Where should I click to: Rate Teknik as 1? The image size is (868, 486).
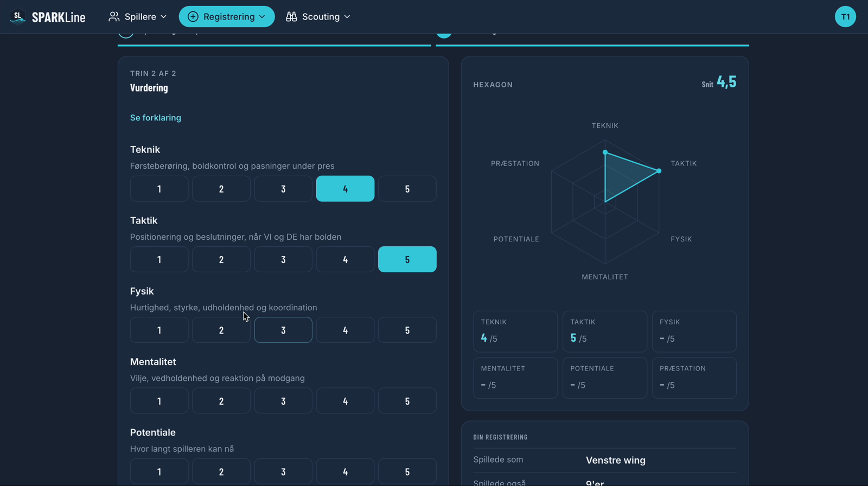pos(159,189)
